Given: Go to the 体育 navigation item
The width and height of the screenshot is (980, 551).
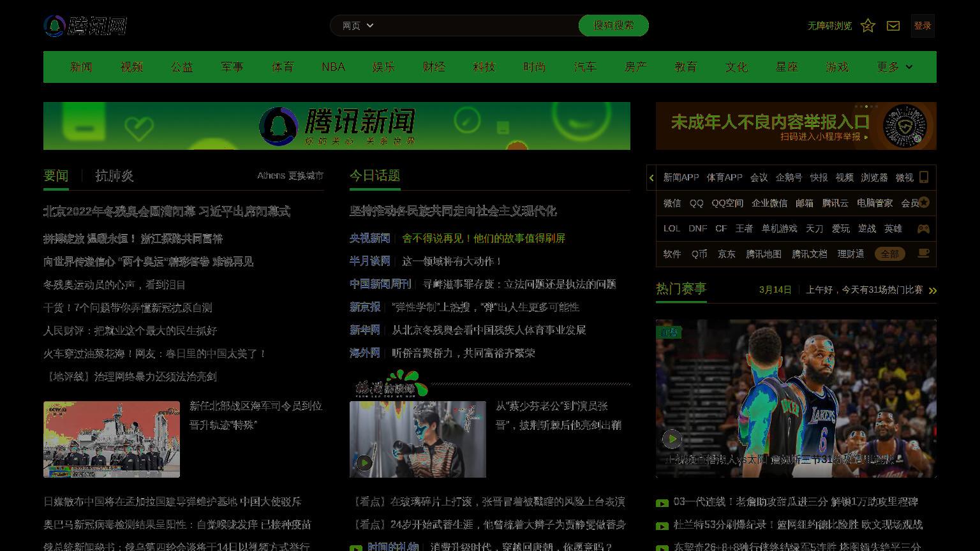Looking at the screenshot, I should click(x=283, y=67).
